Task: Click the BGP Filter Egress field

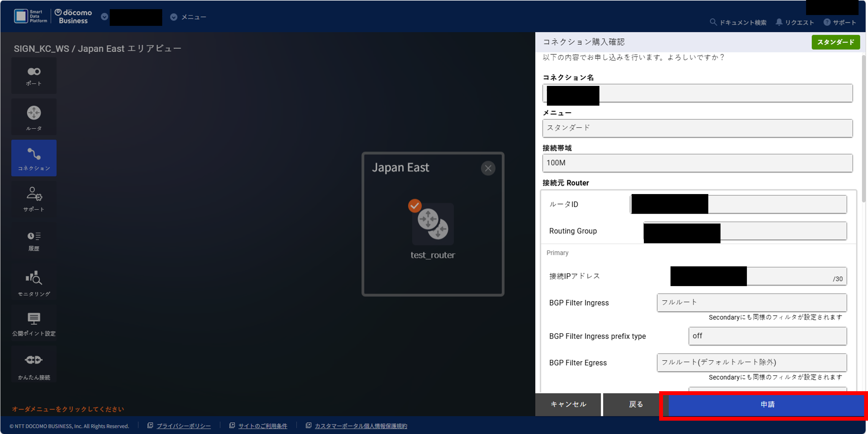Action: pyautogui.click(x=752, y=363)
